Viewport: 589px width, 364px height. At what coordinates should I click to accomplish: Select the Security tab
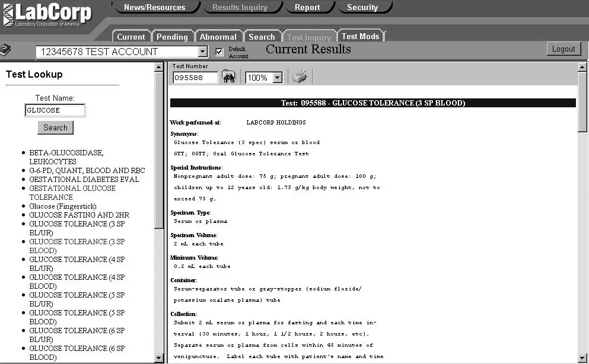363,7
